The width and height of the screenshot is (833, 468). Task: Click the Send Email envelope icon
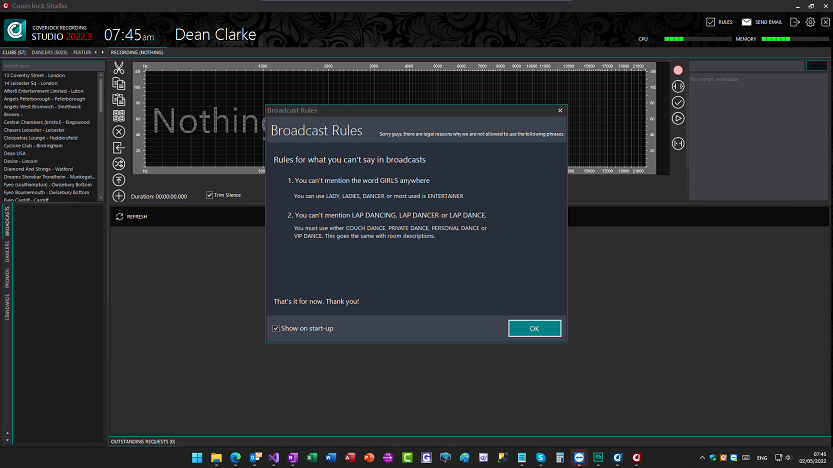749,21
